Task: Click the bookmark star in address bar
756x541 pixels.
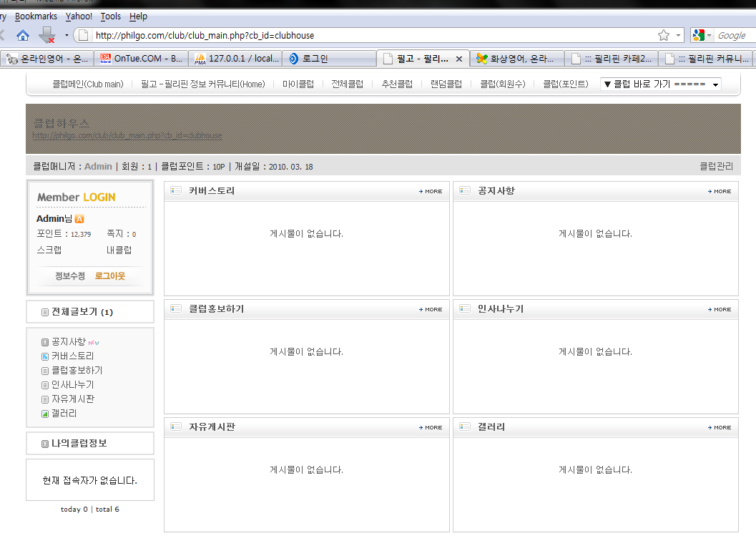Action: click(664, 35)
